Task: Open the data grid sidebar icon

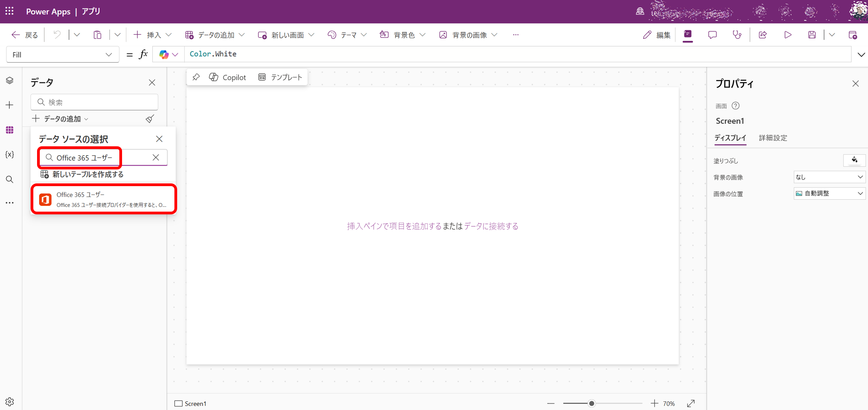Action: [x=10, y=130]
